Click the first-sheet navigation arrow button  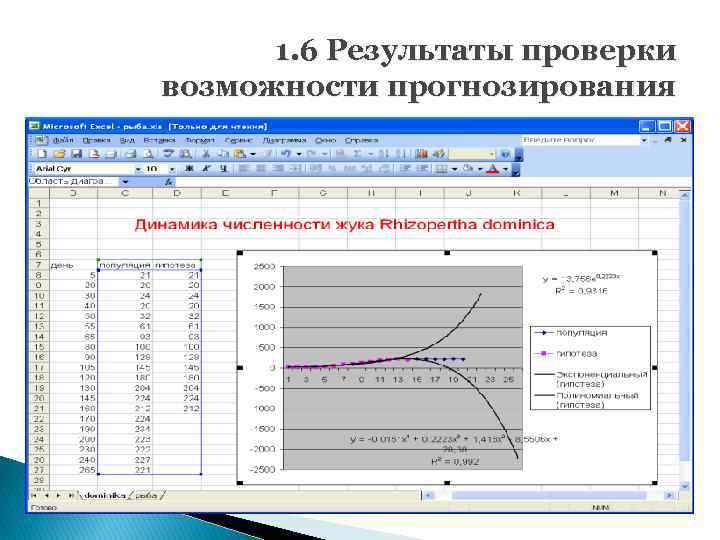click(34, 495)
